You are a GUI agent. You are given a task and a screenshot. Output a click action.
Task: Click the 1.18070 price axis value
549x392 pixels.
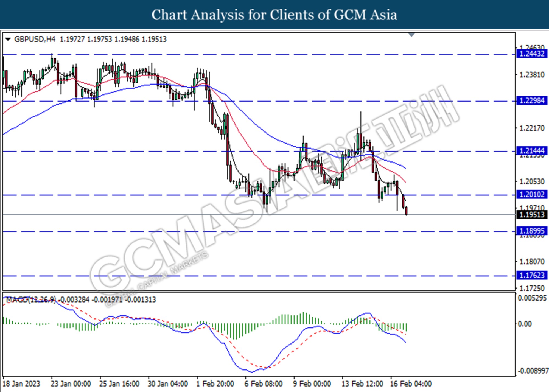click(x=532, y=262)
